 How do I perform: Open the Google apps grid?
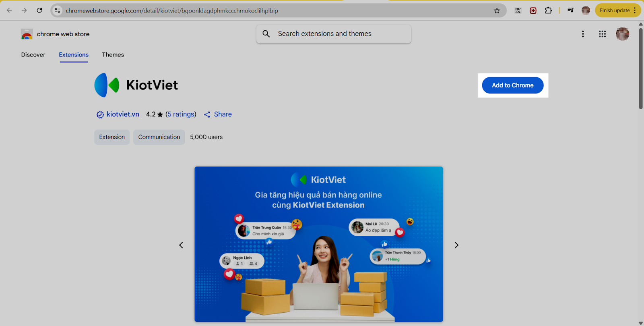602,34
